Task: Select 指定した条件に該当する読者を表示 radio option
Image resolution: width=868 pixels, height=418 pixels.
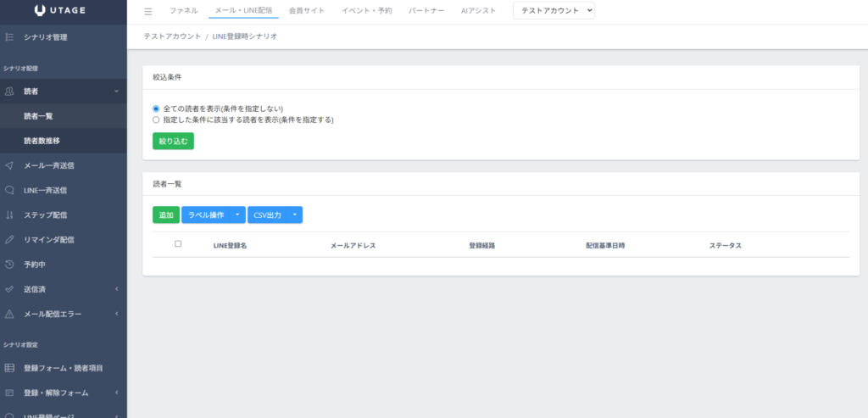Action: point(156,120)
